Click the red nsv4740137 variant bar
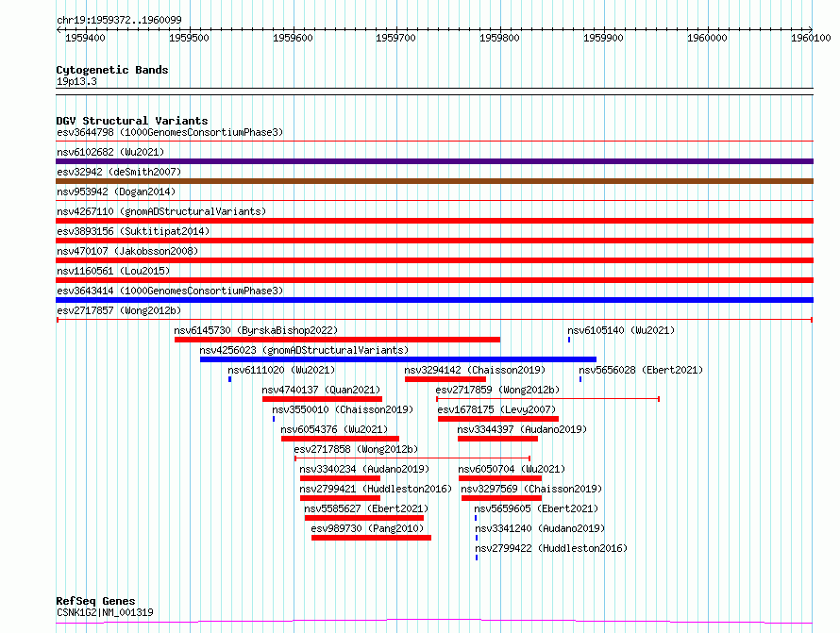 pyautogui.click(x=322, y=399)
